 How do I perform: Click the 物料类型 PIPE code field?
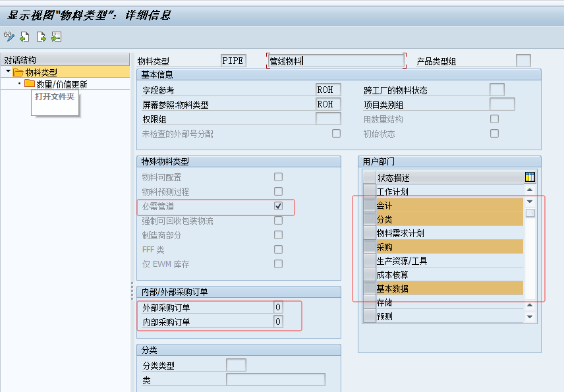pos(233,61)
